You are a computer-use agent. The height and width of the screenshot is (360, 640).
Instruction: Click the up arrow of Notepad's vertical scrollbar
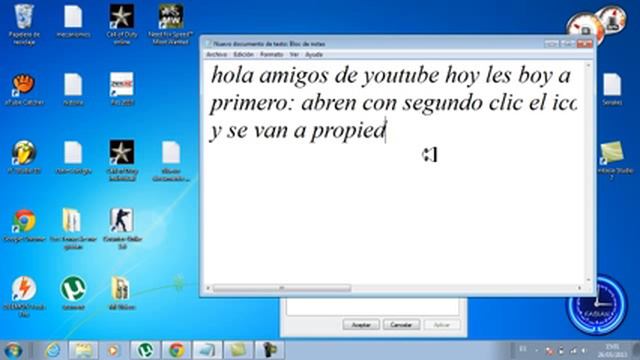point(588,65)
